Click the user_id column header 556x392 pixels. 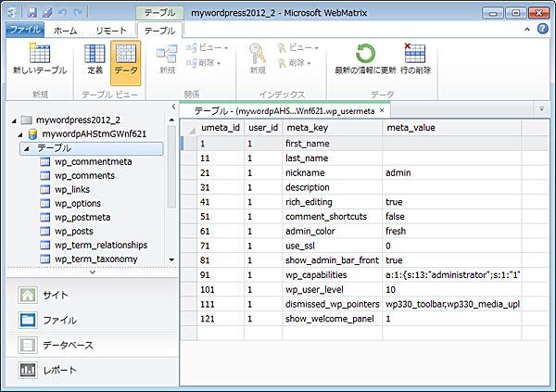point(263,127)
